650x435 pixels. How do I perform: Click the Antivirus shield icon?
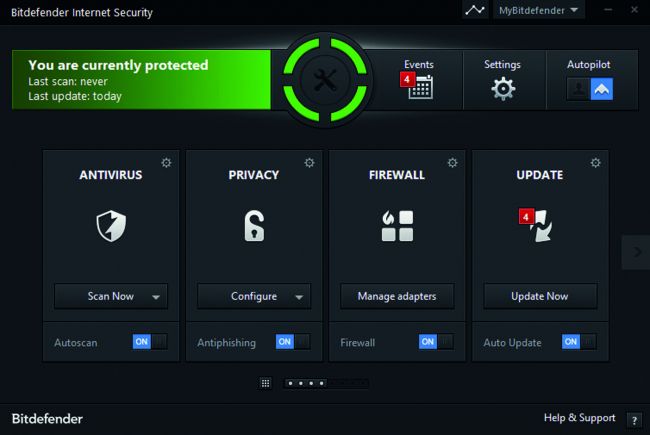tap(111, 227)
